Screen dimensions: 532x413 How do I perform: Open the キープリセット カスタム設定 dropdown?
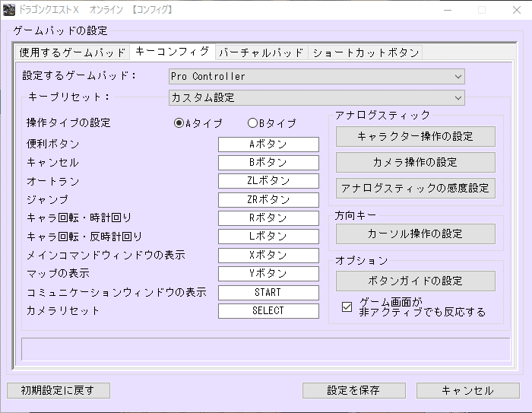[317, 97]
